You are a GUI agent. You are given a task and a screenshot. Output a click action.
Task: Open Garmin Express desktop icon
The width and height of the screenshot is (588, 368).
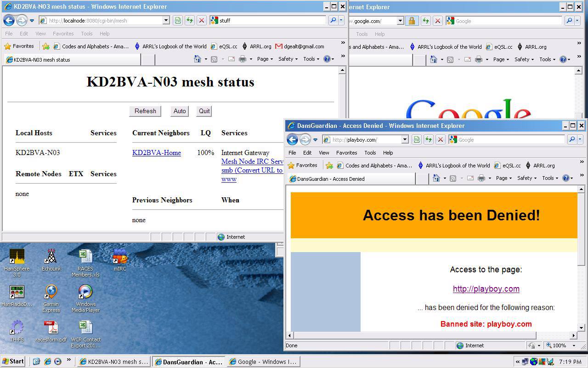51,299
